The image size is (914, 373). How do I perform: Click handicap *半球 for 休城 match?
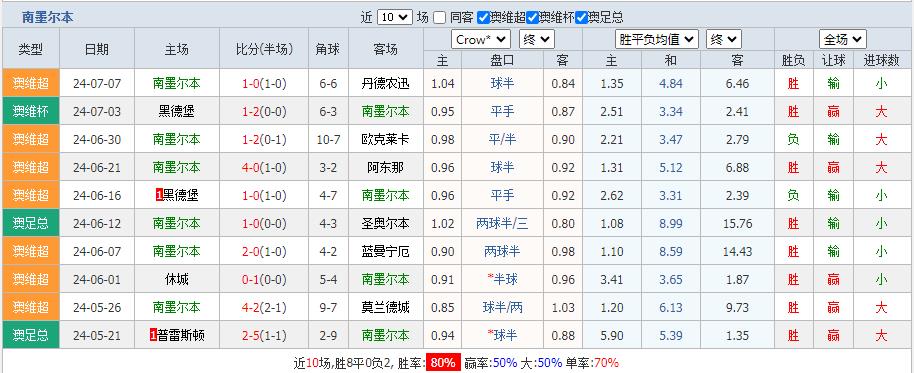502,279
